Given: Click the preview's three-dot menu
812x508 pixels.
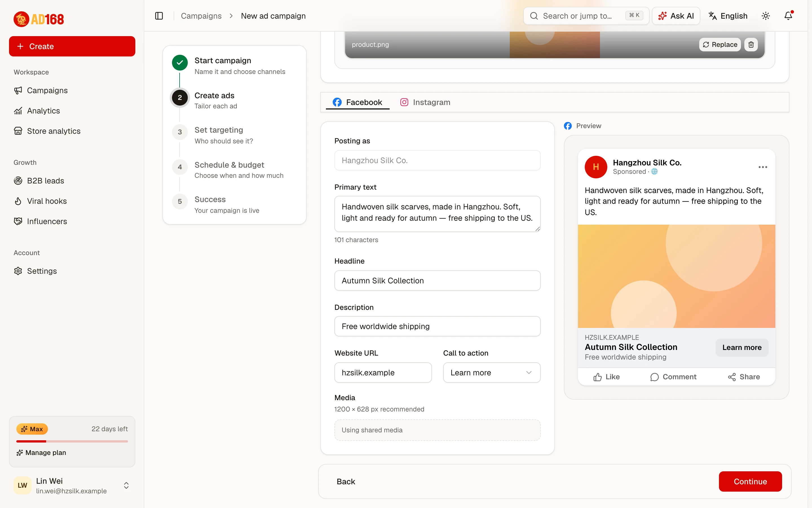Looking at the screenshot, I should 763,167.
